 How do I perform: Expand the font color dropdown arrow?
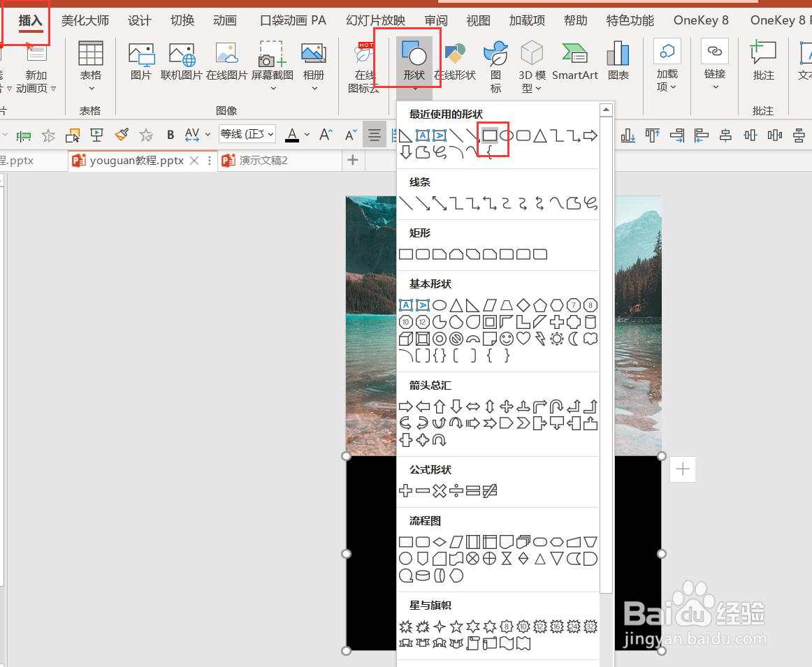[x=307, y=135]
